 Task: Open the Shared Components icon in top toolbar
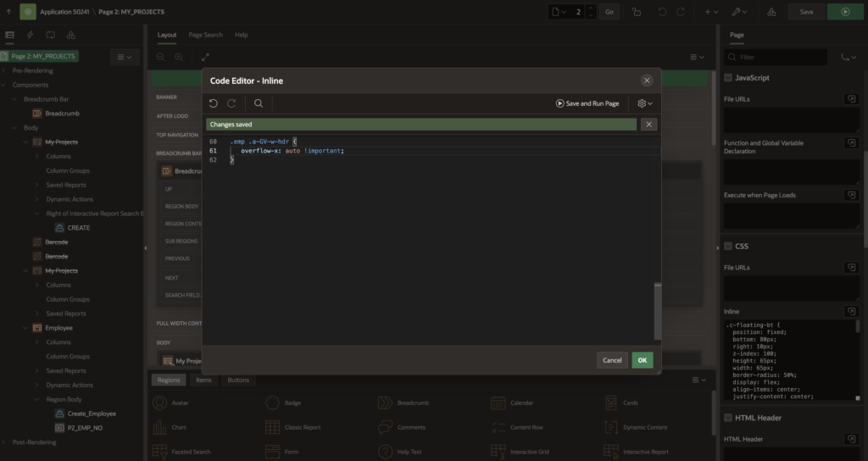click(x=771, y=12)
